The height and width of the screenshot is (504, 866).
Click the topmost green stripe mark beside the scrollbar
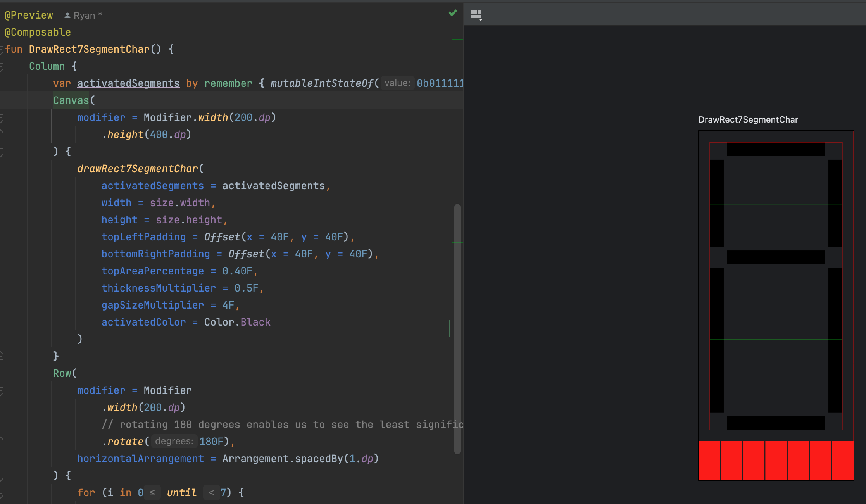point(457,40)
